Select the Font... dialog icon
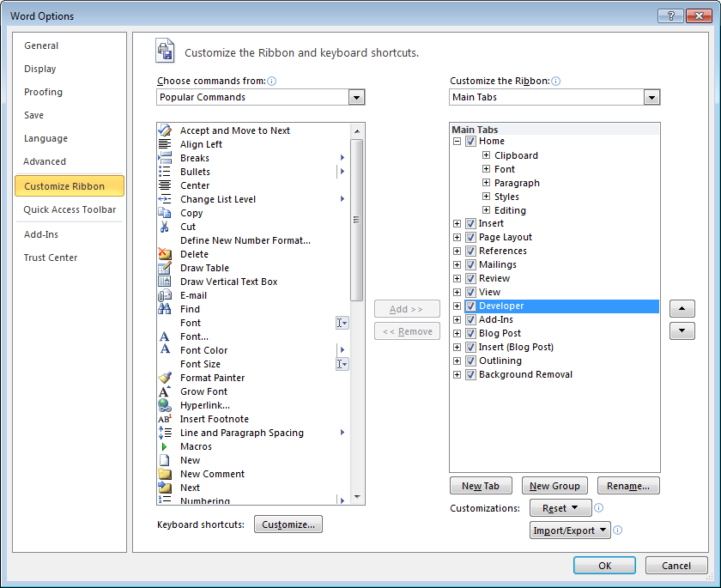The width and height of the screenshot is (721, 588). [164, 336]
